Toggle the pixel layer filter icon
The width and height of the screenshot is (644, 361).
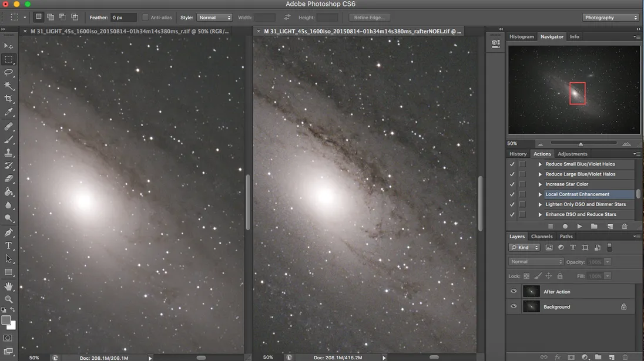(549, 247)
